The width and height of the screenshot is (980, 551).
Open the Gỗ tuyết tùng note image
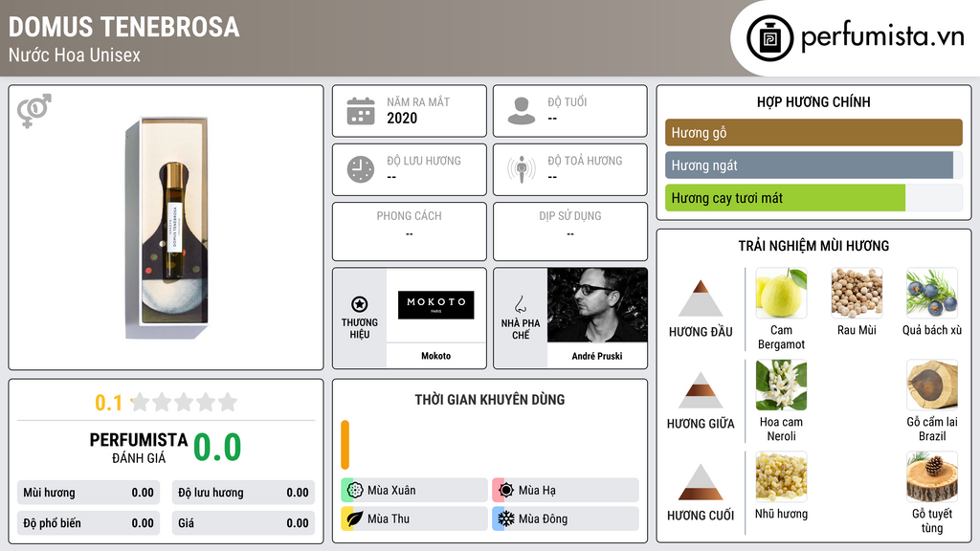pyautogui.click(x=932, y=476)
